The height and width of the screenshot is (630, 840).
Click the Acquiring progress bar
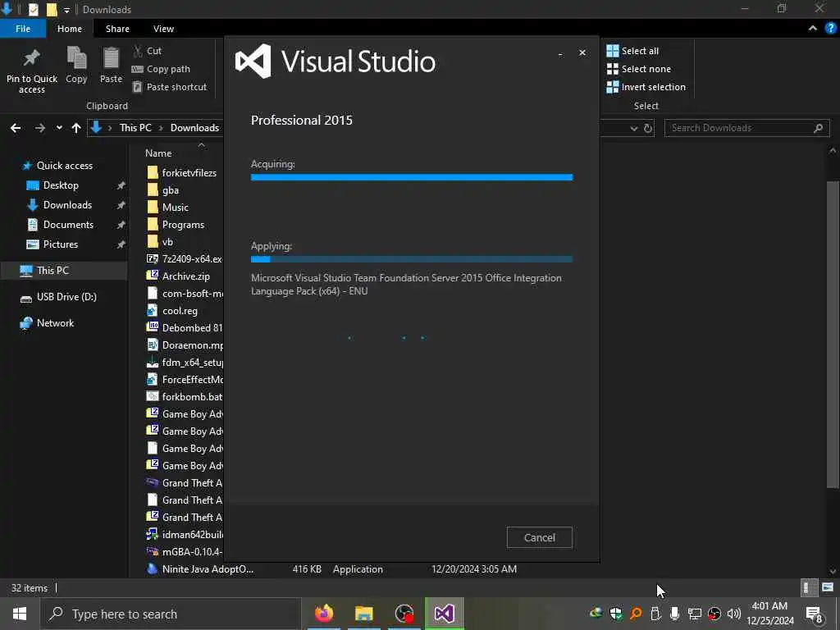point(412,177)
